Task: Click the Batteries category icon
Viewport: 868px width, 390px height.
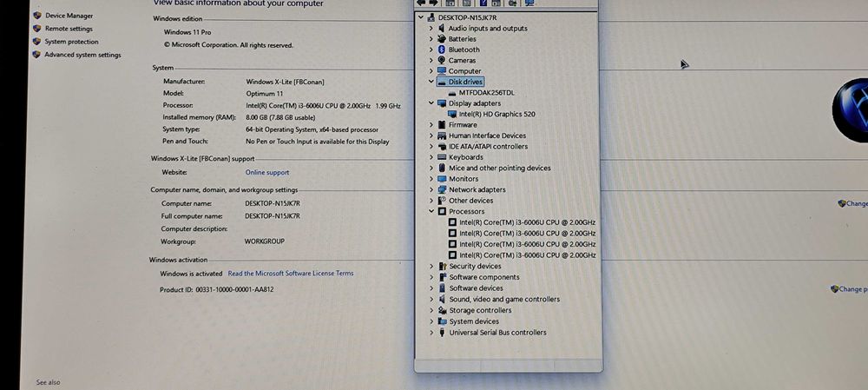Action: (441, 39)
